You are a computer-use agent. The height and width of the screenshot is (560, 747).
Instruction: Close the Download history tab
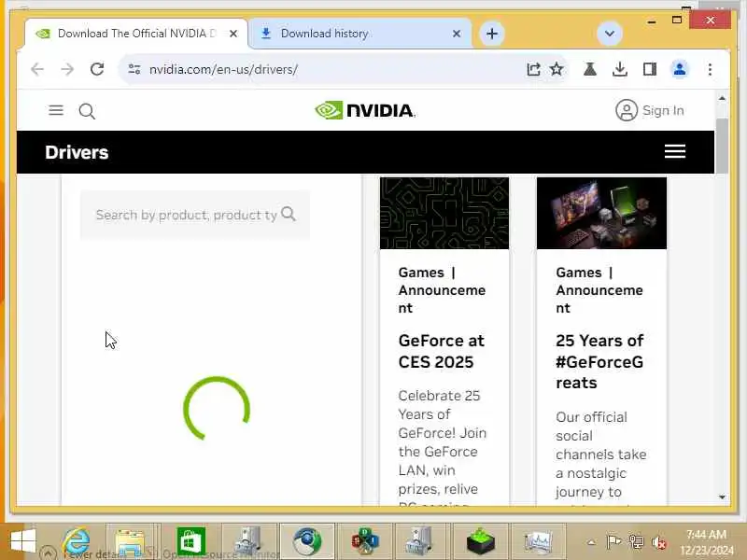457,34
